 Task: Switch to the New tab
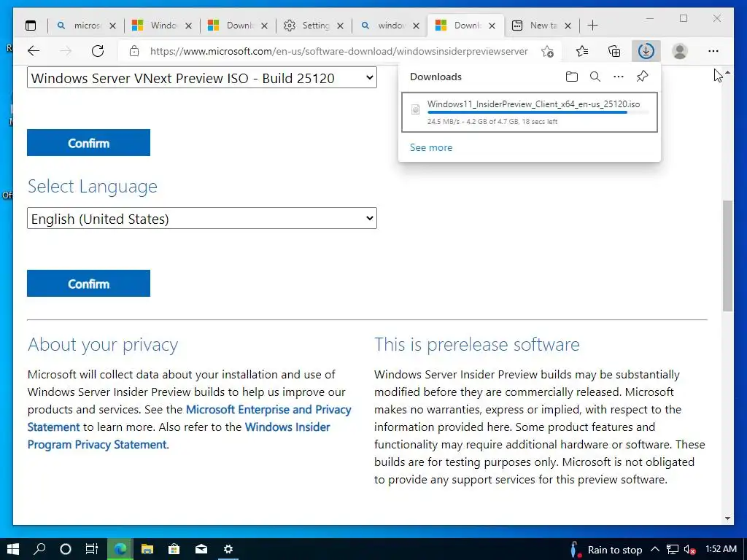click(x=541, y=26)
